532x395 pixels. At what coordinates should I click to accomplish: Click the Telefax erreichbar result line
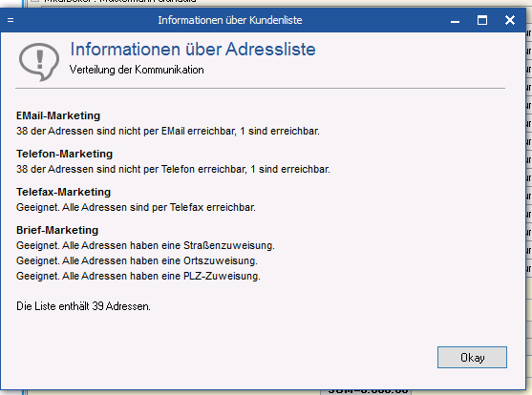136,207
